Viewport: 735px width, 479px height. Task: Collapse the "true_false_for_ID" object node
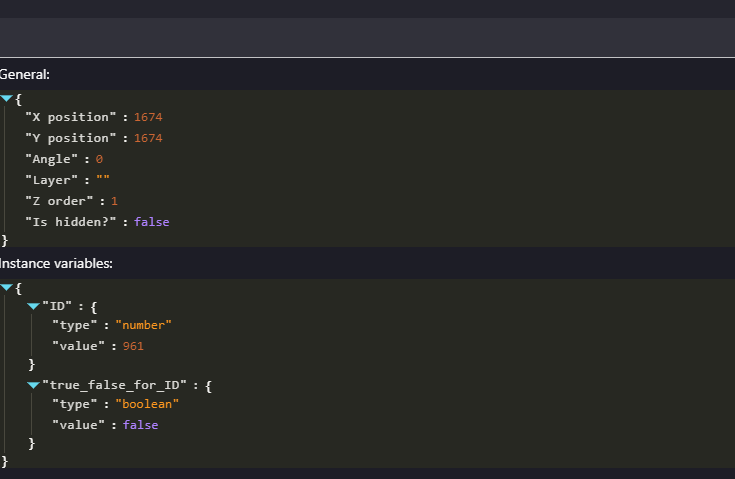[x=33, y=385]
